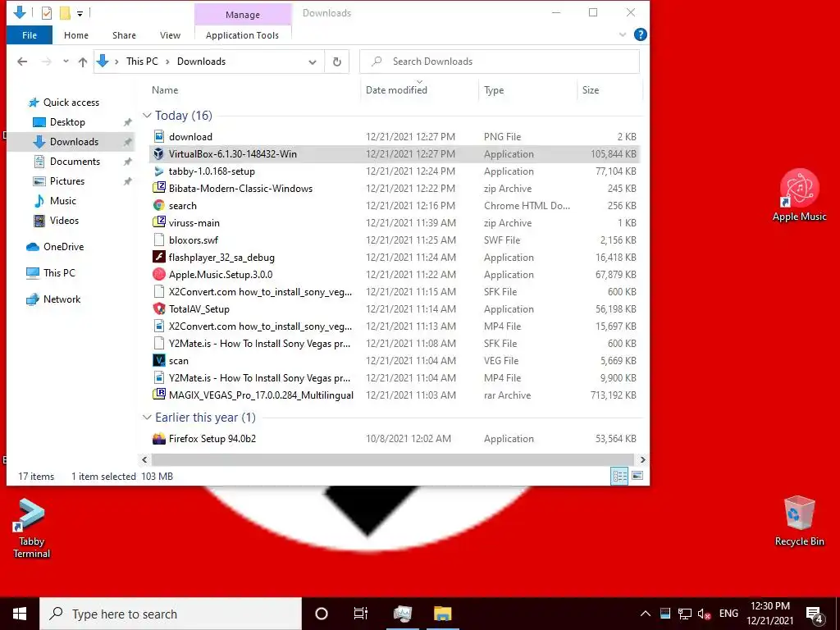Click the MAGIX_VEGAS_Pro rar archive icon

click(158, 395)
